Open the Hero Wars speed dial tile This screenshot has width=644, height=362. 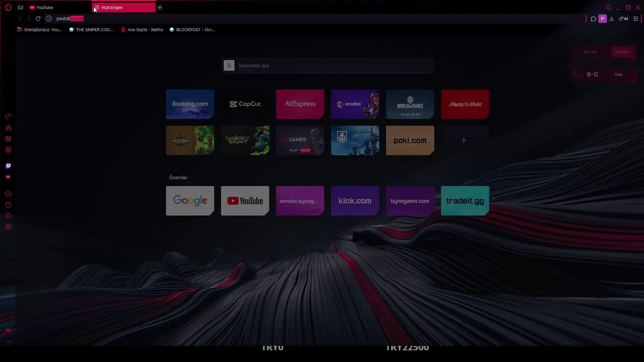coord(190,140)
